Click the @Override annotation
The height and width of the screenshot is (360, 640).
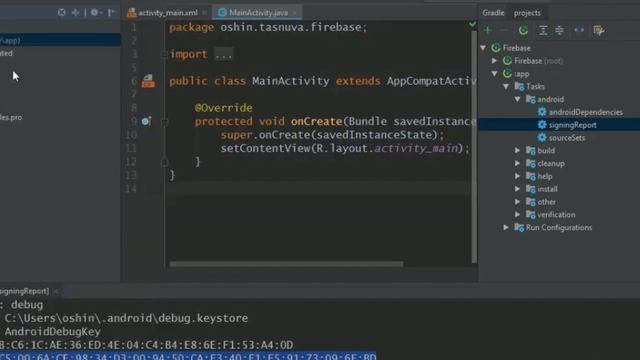pyautogui.click(x=224, y=108)
